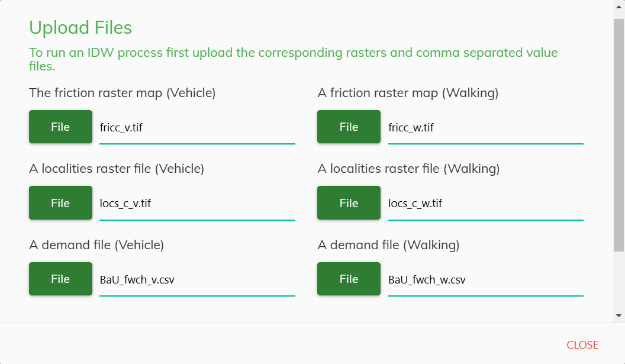The width and height of the screenshot is (625, 364).
Task: Click scrollbar track below the thumb
Action: (x=618, y=281)
